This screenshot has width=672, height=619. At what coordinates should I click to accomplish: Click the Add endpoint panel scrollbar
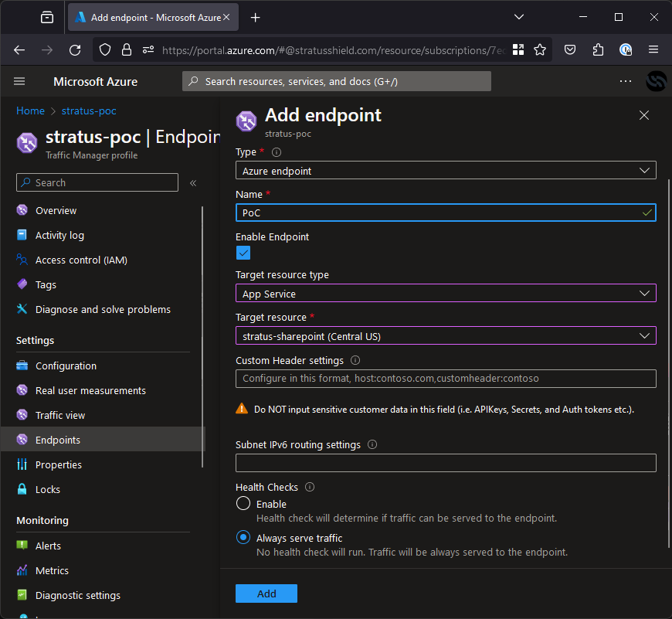click(x=669, y=363)
